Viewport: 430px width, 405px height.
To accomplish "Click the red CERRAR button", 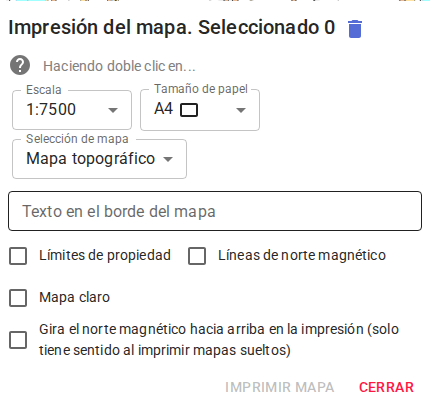I will [x=386, y=387].
